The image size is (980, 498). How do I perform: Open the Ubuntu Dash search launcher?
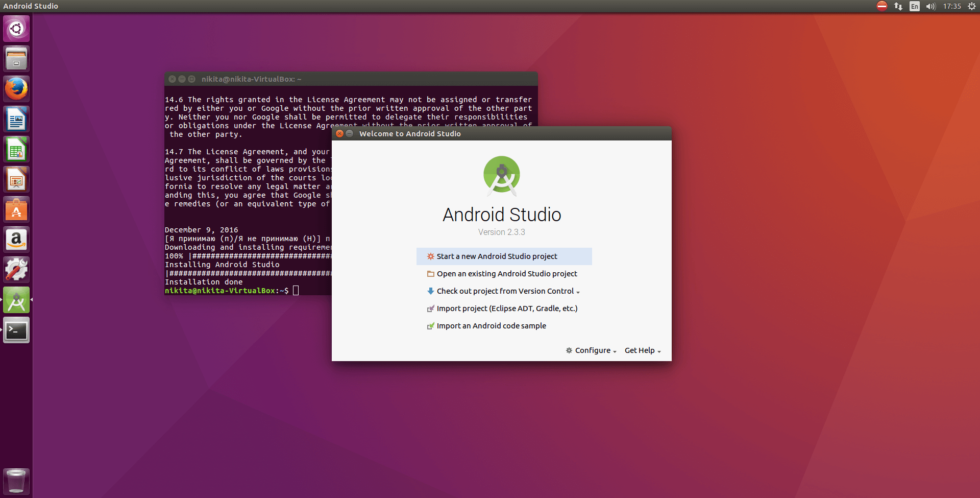[x=16, y=29]
